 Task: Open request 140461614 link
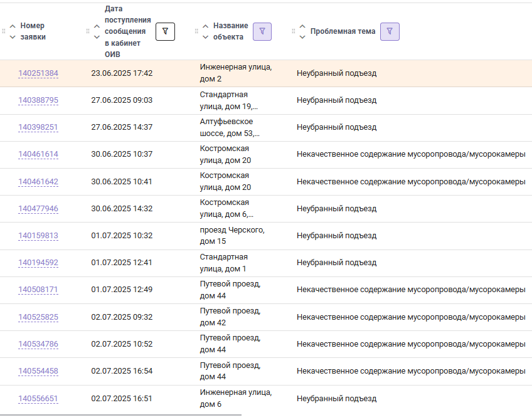[x=38, y=154]
